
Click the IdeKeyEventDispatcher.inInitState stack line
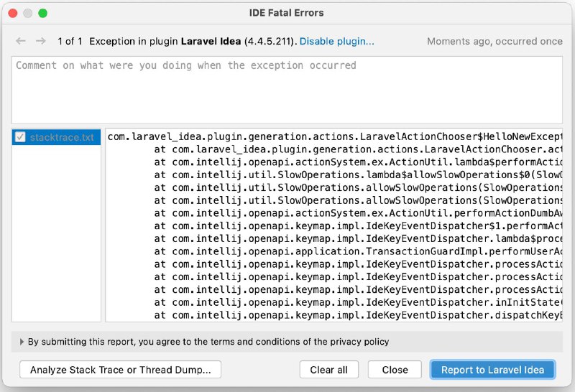(358, 302)
